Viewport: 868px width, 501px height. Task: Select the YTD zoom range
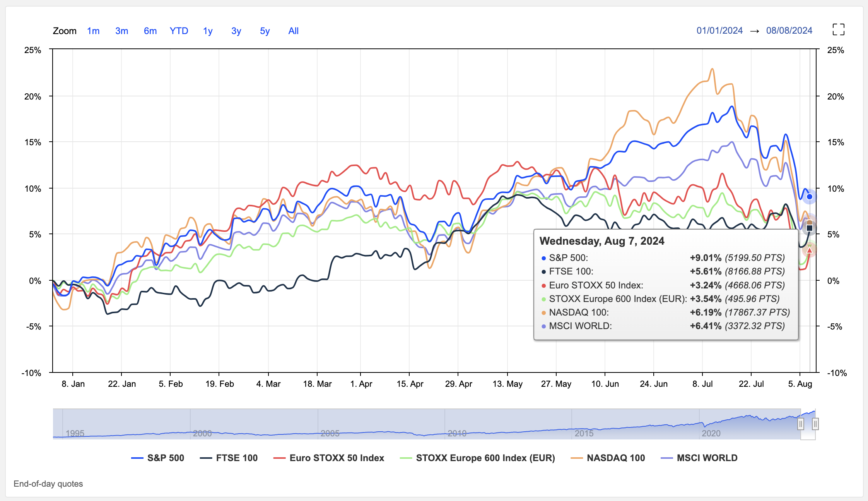[x=179, y=31]
